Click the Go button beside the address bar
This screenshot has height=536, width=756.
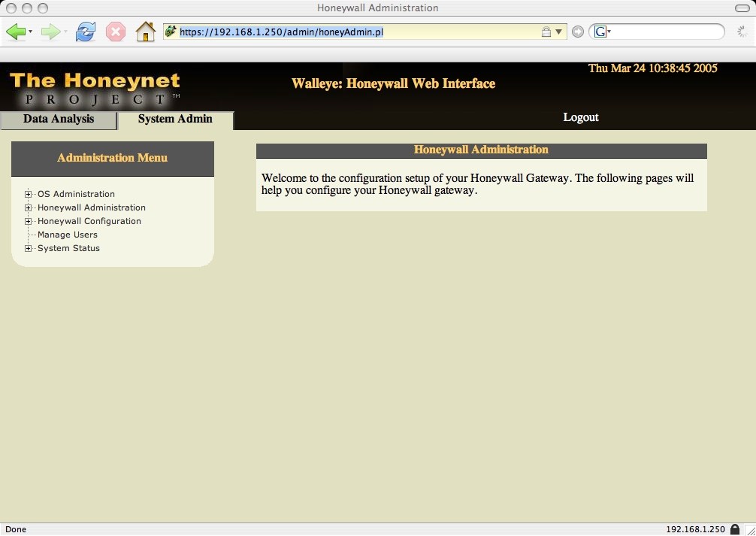(x=578, y=32)
